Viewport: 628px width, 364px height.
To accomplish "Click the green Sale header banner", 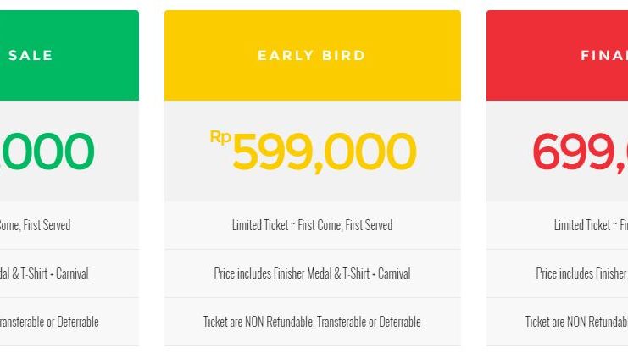I will coord(69,55).
